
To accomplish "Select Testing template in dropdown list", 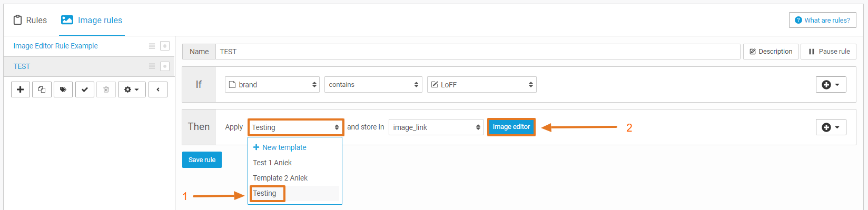I will [295, 193].
